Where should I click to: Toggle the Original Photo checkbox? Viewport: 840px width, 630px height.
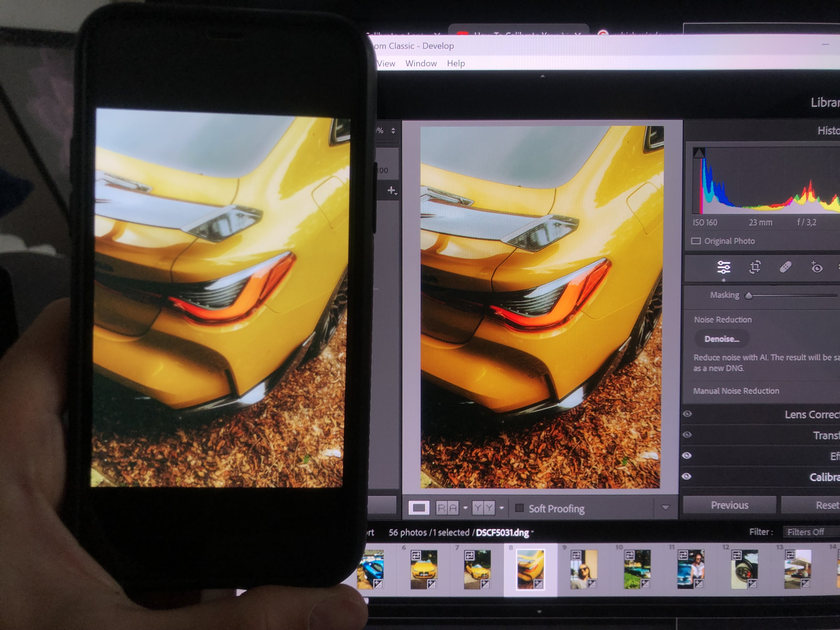(696, 241)
